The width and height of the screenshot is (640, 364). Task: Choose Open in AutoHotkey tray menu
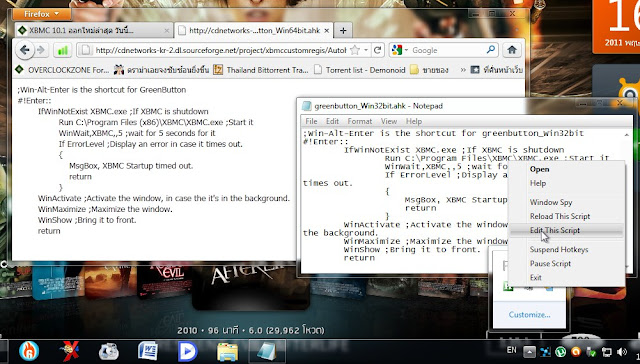[x=567, y=169]
